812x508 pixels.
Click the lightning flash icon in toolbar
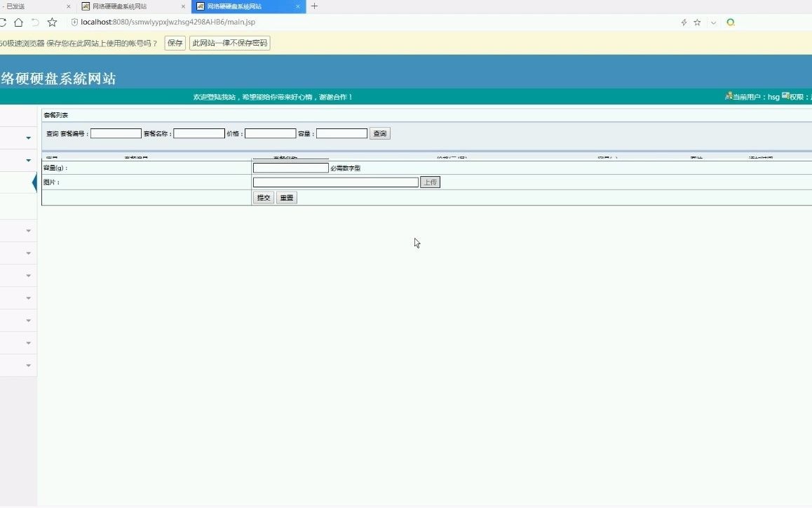click(x=684, y=22)
